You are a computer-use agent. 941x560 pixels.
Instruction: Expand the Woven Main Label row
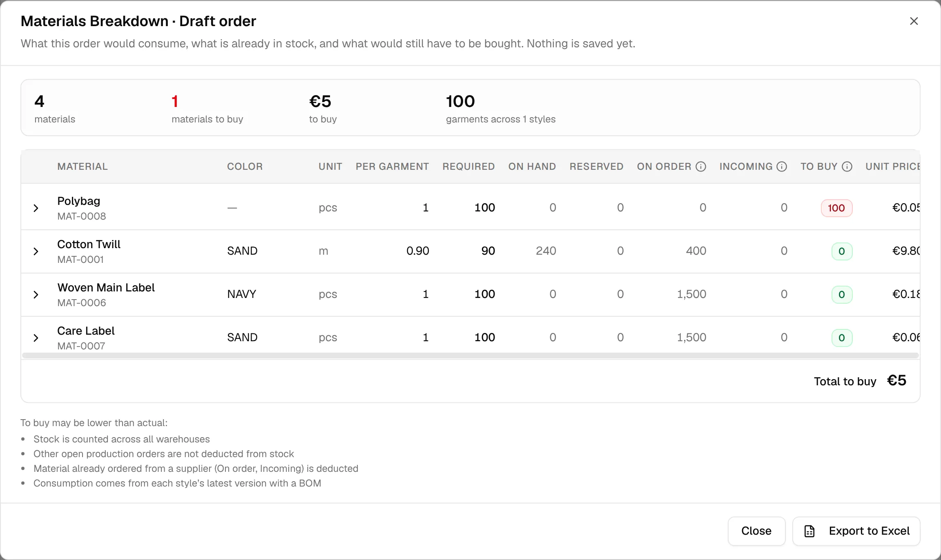coord(36,295)
